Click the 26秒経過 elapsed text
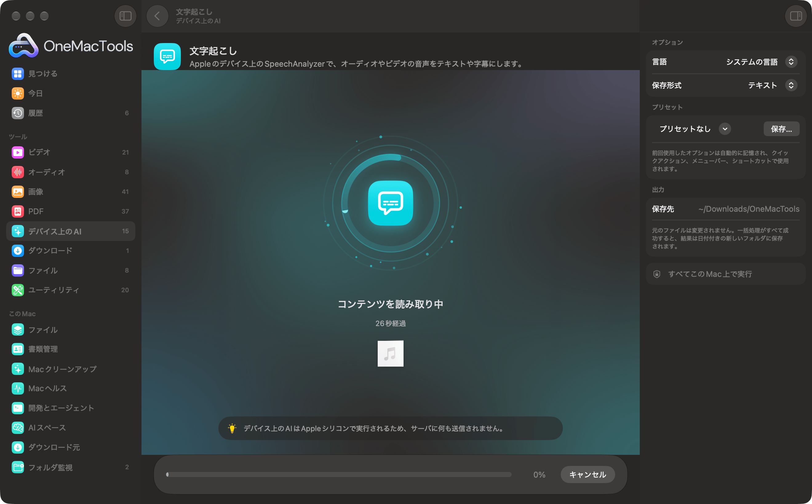 coord(390,323)
